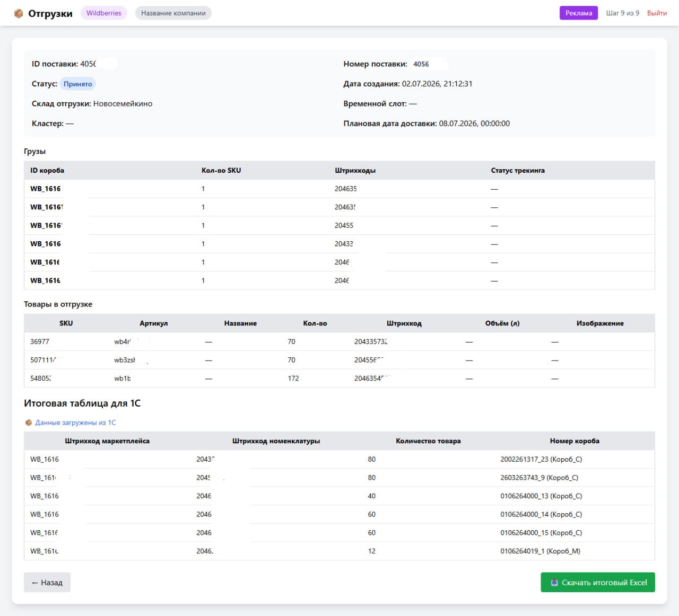
Task: Click the Товары в отгрузке section title
Action: click(x=58, y=304)
